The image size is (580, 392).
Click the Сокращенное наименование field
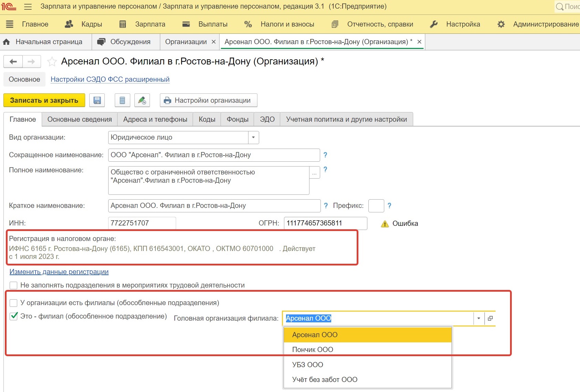[x=214, y=155]
